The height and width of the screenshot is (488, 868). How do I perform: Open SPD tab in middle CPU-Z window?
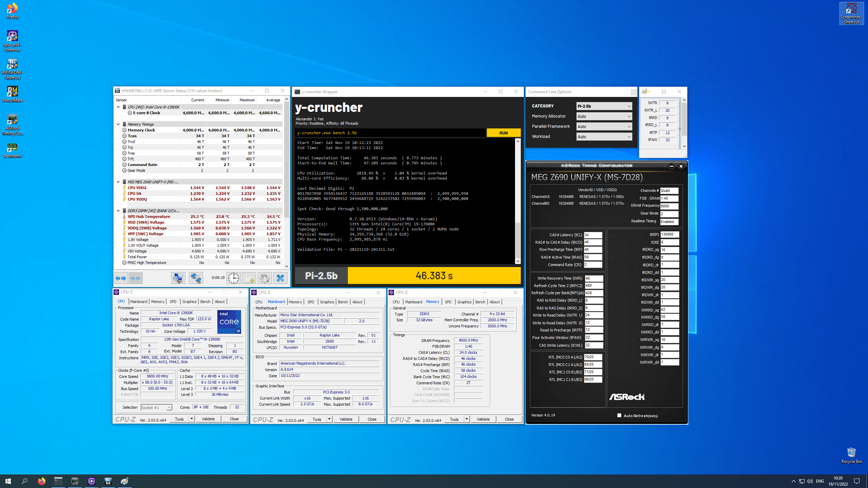[311, 302]
